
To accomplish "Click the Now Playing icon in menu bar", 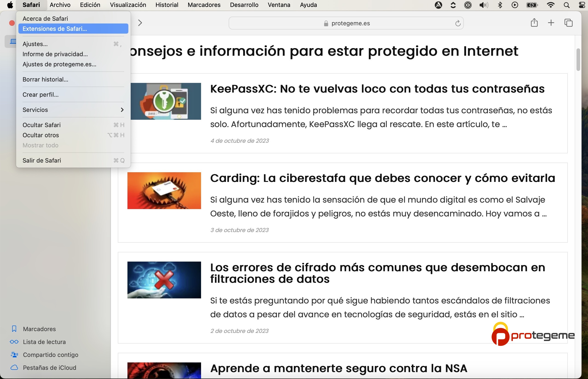I will (514, 5).
